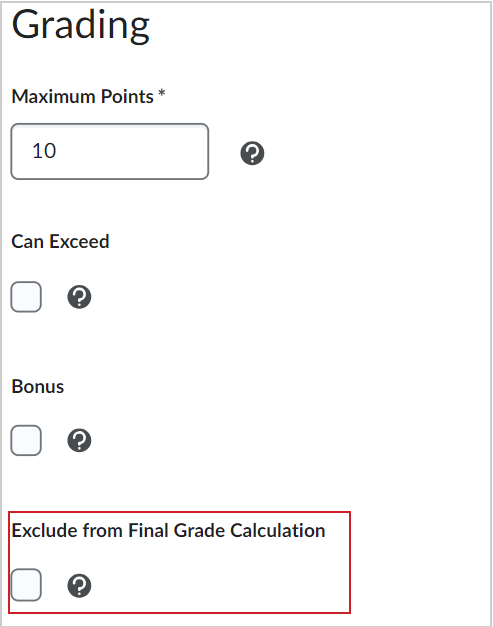493x627 pixels.
Task: Click the word Maximum in the label
Action: coord(54,97)
